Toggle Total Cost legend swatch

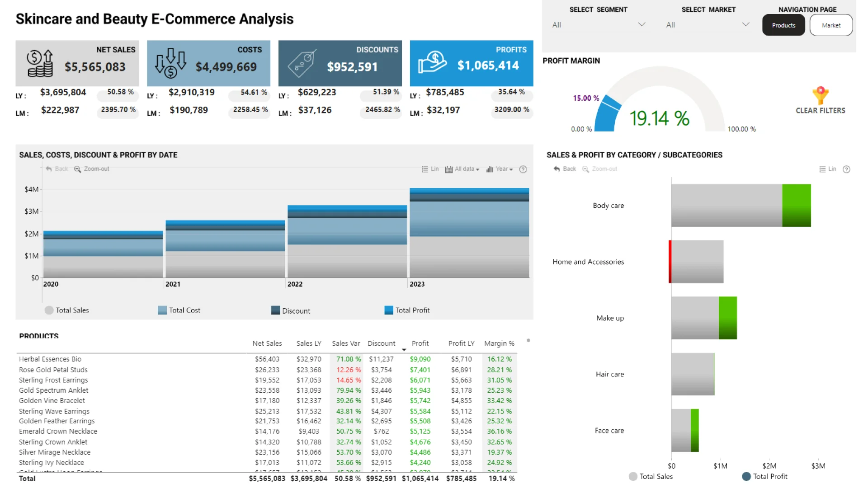(162, 310)
